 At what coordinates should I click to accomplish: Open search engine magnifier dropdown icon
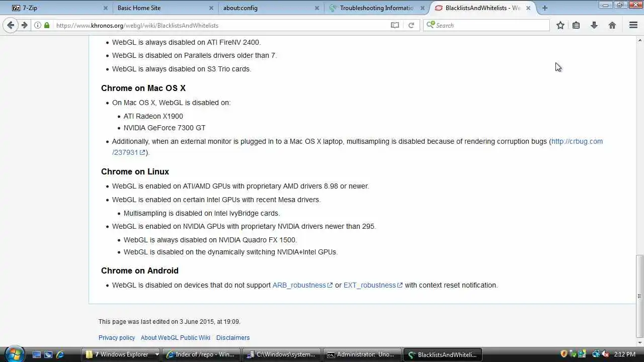pos(430,25)
